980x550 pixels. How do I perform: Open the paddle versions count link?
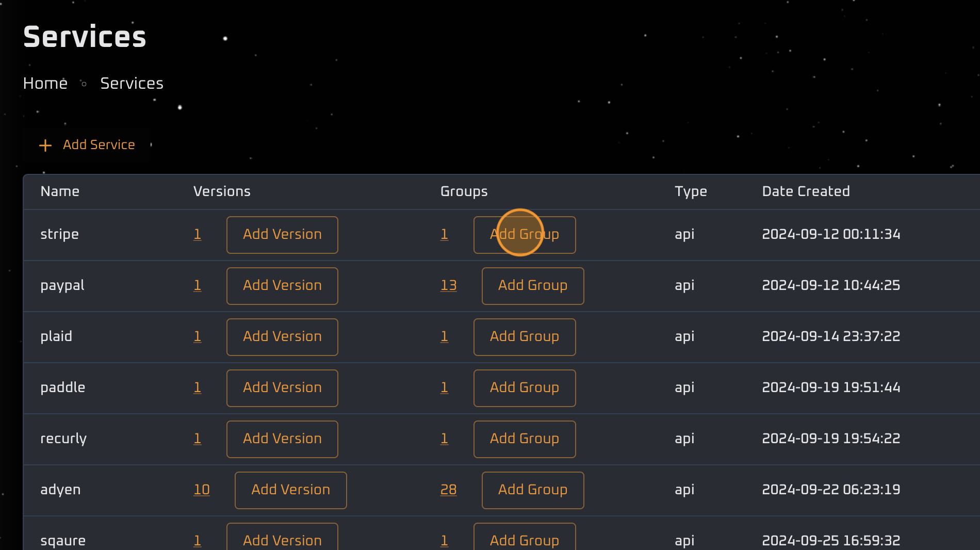198,387
